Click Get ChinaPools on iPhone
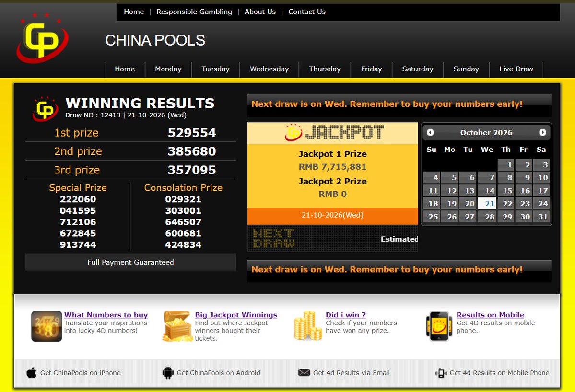 [x=80, y=373]
